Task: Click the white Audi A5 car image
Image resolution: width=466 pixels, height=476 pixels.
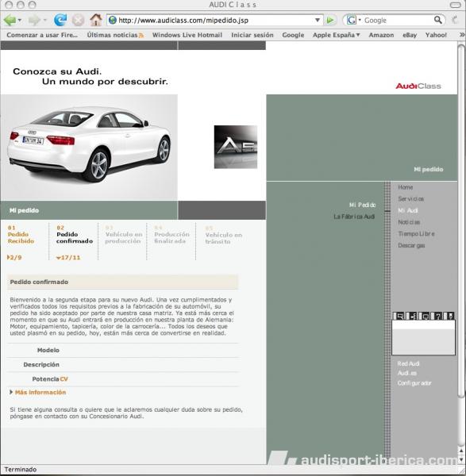Action: [x=89, y=147]
